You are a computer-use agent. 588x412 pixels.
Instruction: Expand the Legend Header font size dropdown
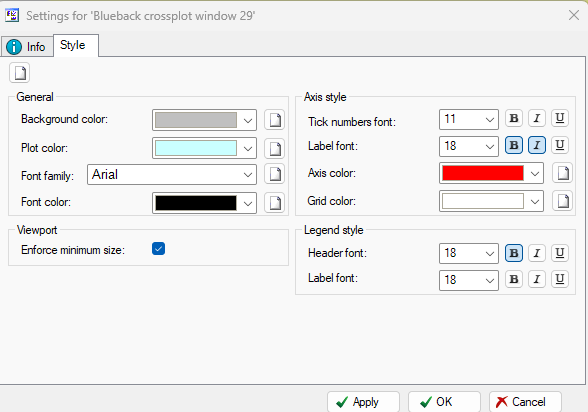click(x=469, y=253)
